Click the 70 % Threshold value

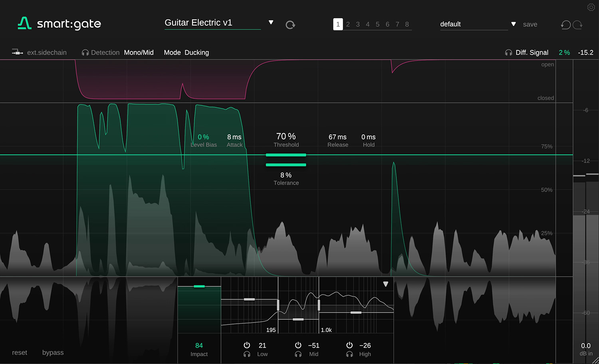coord(286,136)
